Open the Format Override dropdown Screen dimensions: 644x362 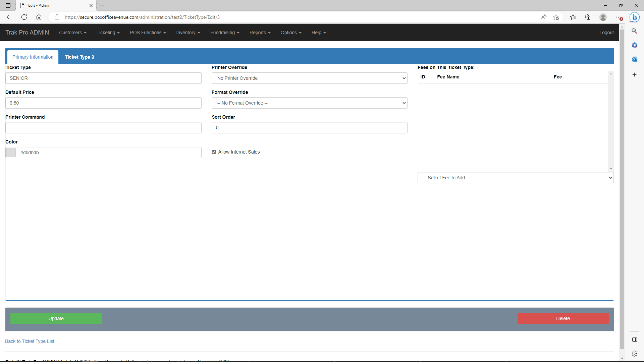[x=309, y=103]
